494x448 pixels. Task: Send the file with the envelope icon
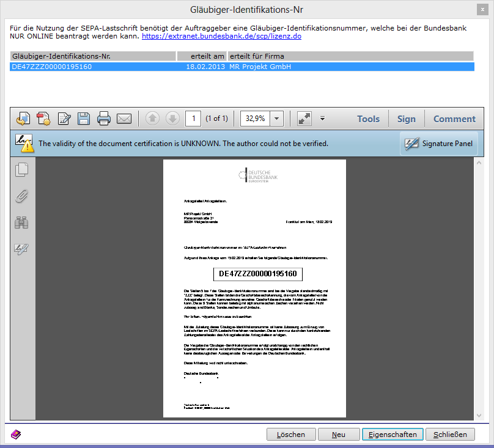124,119
